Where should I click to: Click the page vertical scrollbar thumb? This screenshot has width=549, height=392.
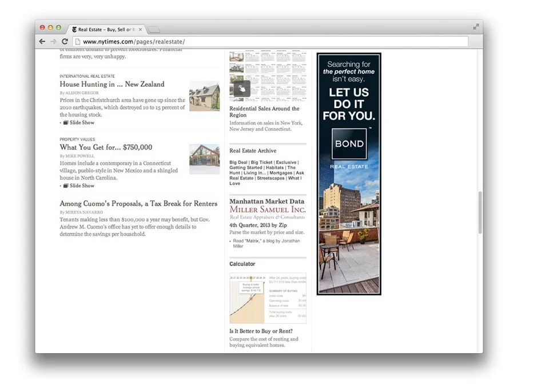[480, 213]
